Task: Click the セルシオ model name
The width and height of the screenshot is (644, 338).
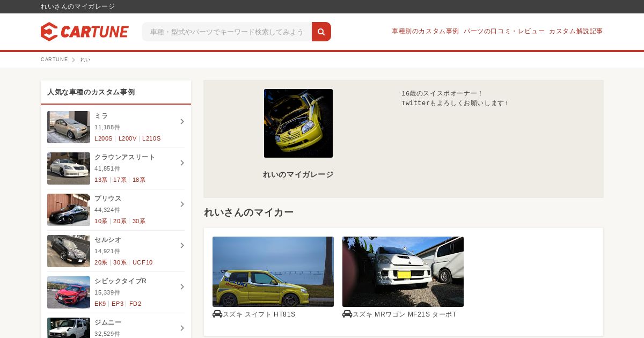Action: click(x=108, y=240)
